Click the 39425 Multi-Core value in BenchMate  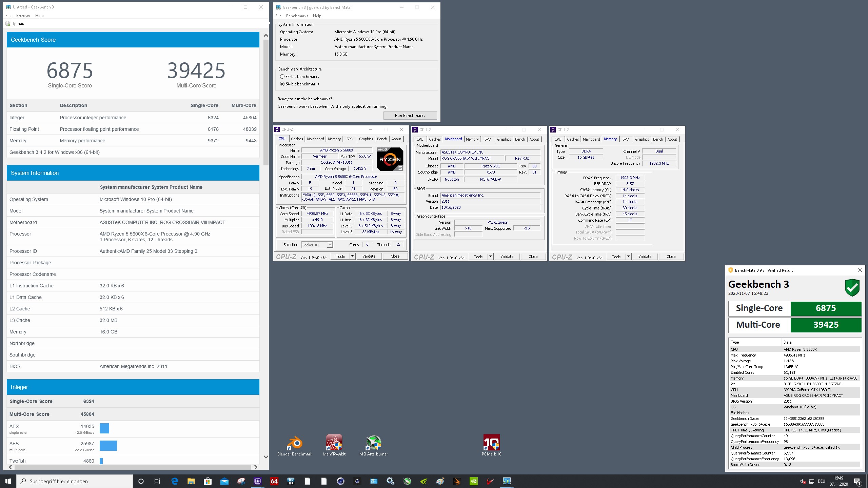(x=826, y=325)
